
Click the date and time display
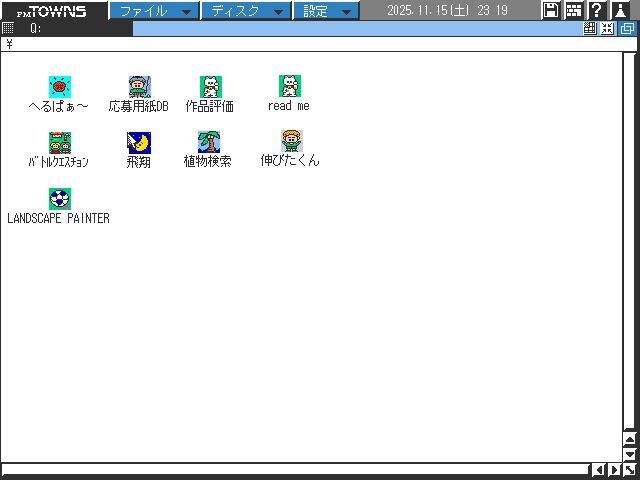[447, 10]
